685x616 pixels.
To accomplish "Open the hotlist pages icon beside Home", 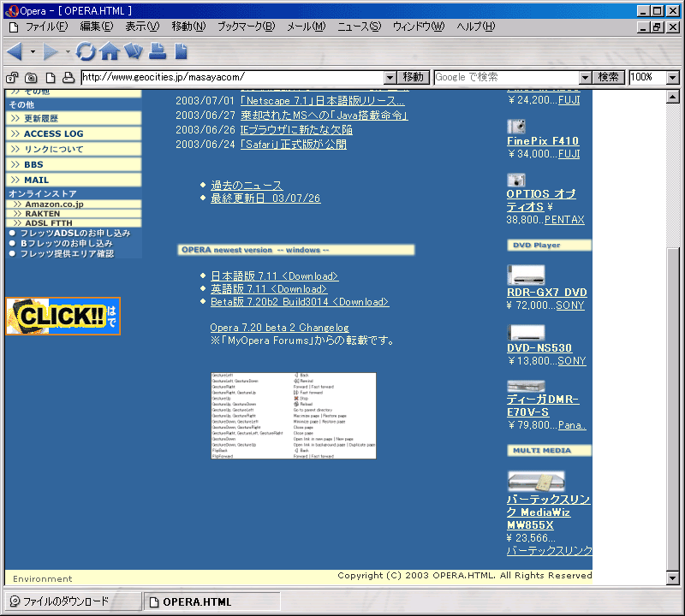I will pyautogui.click(x=134, y=51).
